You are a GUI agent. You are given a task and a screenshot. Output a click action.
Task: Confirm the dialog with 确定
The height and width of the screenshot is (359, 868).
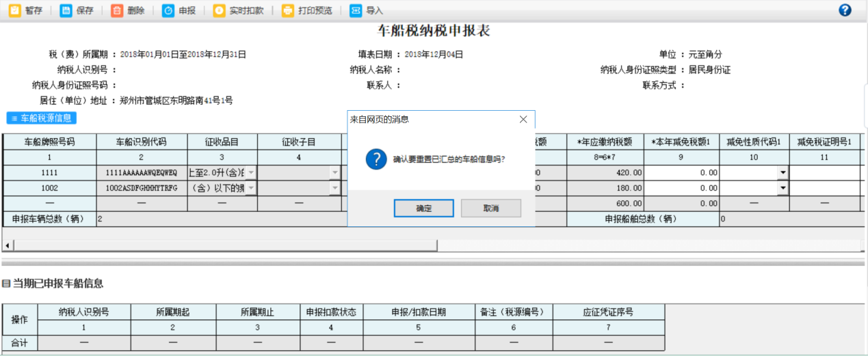[x=423, y=208]
